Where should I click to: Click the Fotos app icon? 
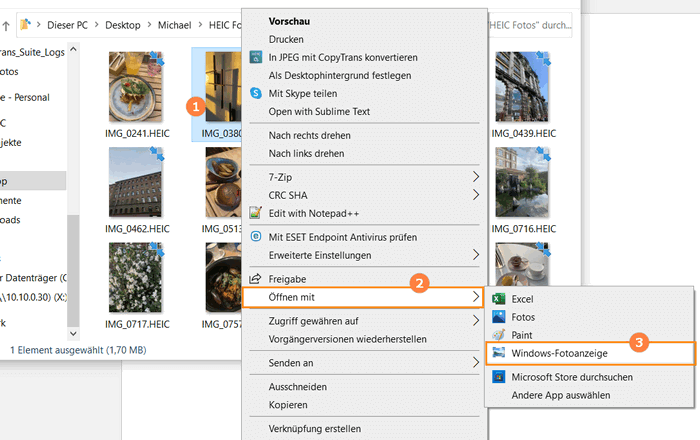[x=499, y=317]
